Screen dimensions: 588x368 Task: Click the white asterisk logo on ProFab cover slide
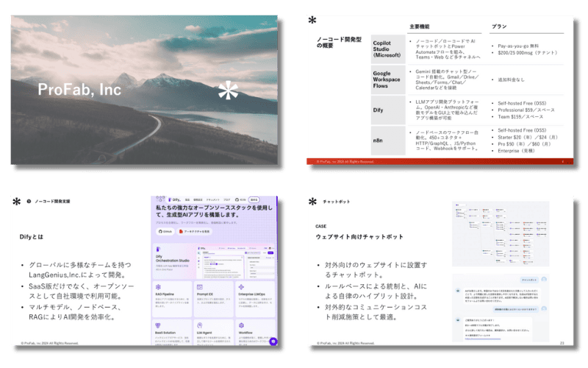[x=229, y=93]
